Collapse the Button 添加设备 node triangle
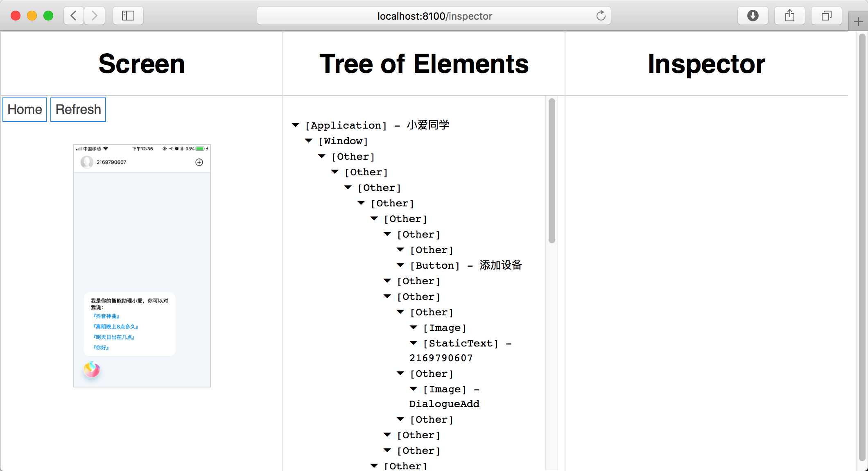 [400, 265]
